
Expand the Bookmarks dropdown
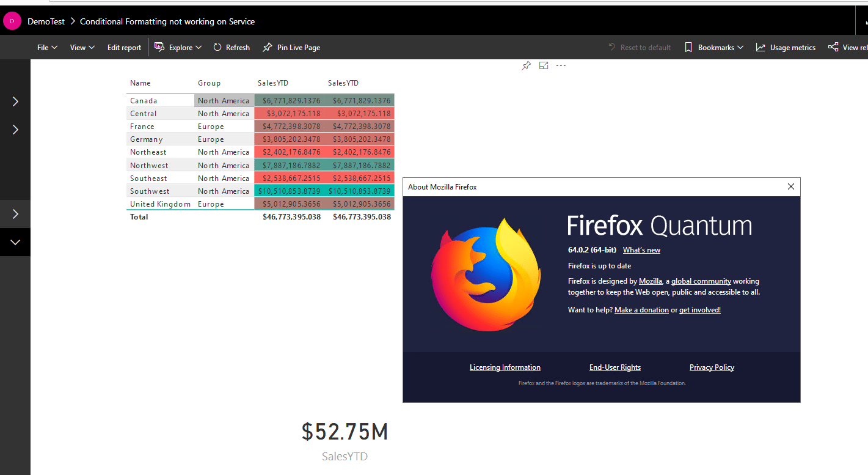(x=713, y=48)
